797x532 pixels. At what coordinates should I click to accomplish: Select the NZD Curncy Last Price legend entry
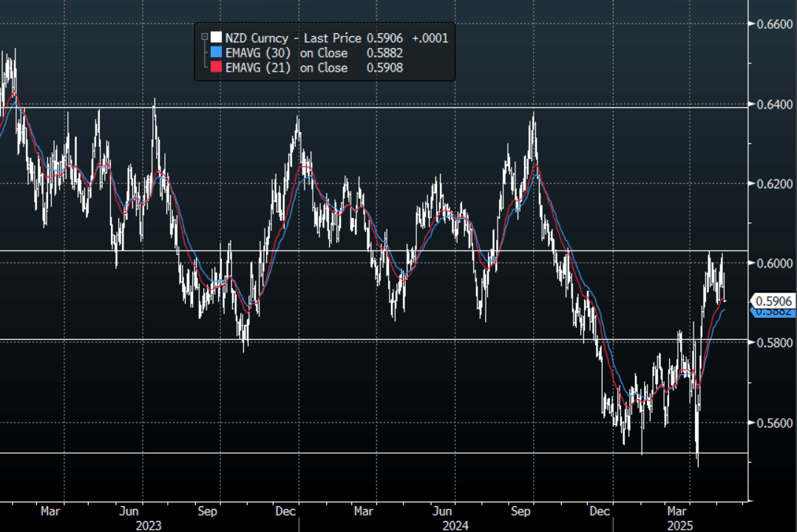pos(294,38)
